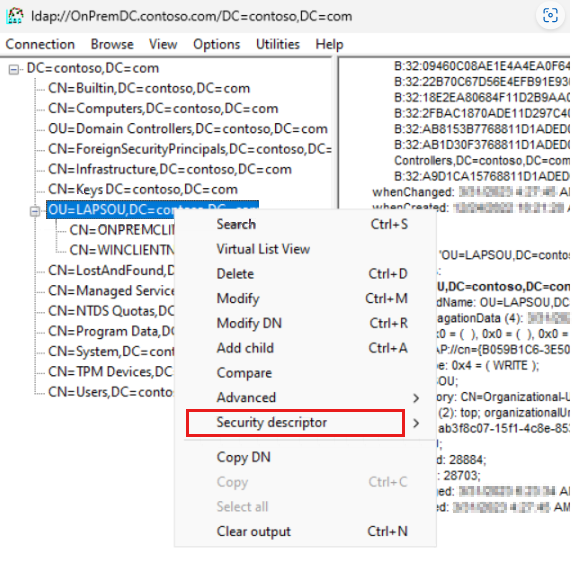Select CN=Computers,DC=contoso,DC=com node
Viewport: 576px width, 561px height.
pos(163,108)
